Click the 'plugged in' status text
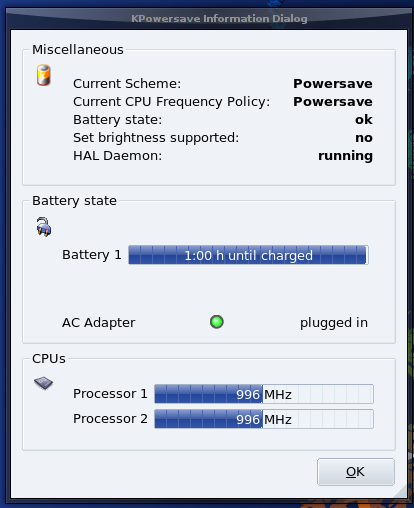Image resolution: width=414 pixels, height=508 pixels. (x=334, y=323)
